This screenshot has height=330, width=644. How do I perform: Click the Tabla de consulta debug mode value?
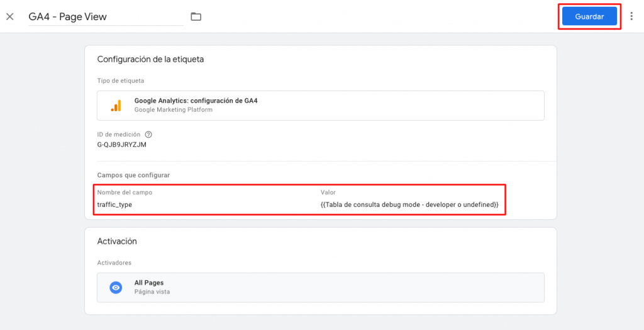point(409,205)
